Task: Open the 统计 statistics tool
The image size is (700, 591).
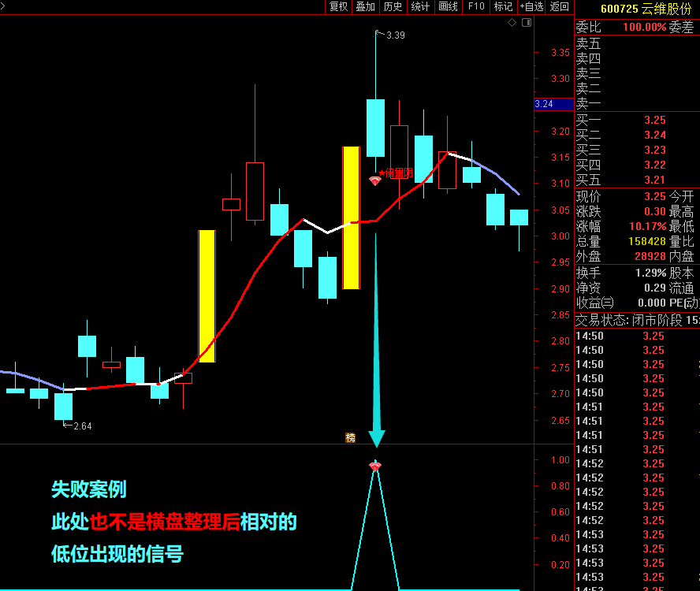Action: pos(420,7)
